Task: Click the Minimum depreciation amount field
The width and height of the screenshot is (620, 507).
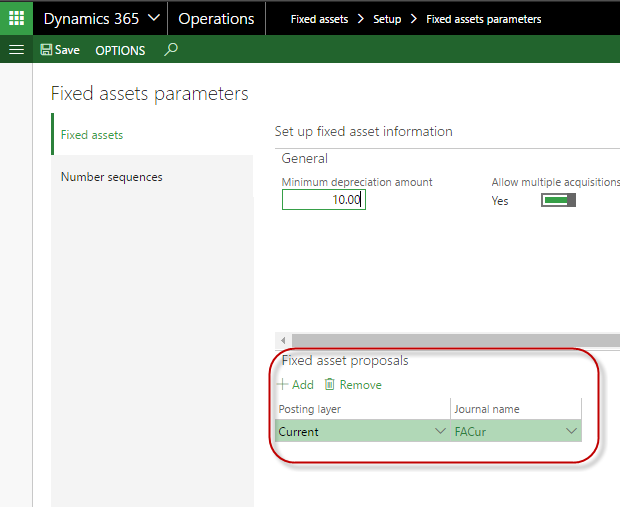Action: tap(324, 200)
